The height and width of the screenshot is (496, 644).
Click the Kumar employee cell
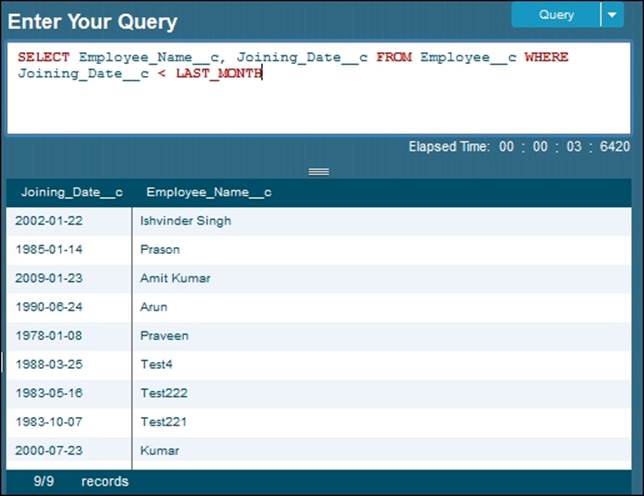tap(158, 451)
